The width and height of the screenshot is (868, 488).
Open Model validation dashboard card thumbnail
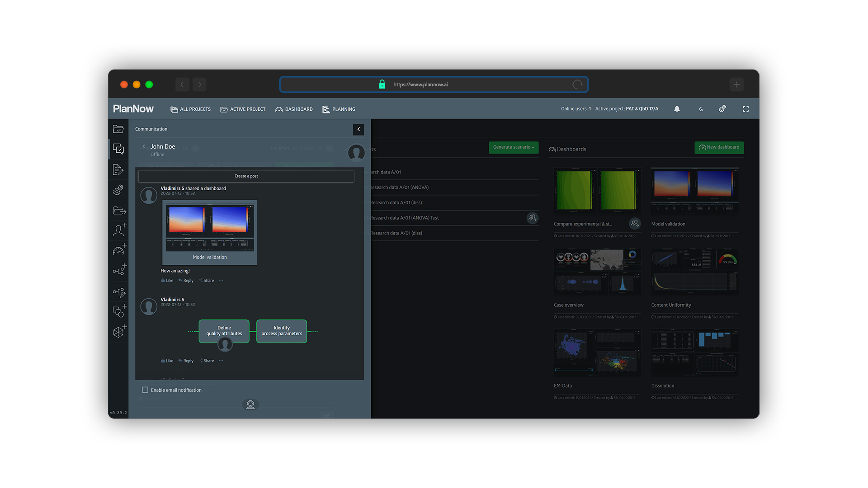pyautogui.click(x=695, y=191)
